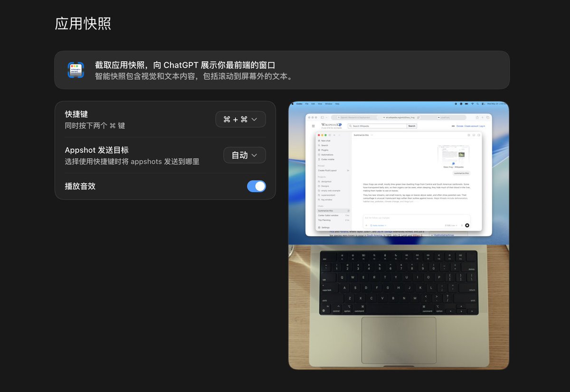Click the 智能快照包含视觉和文本内容 description

click(x=194, y=76)
